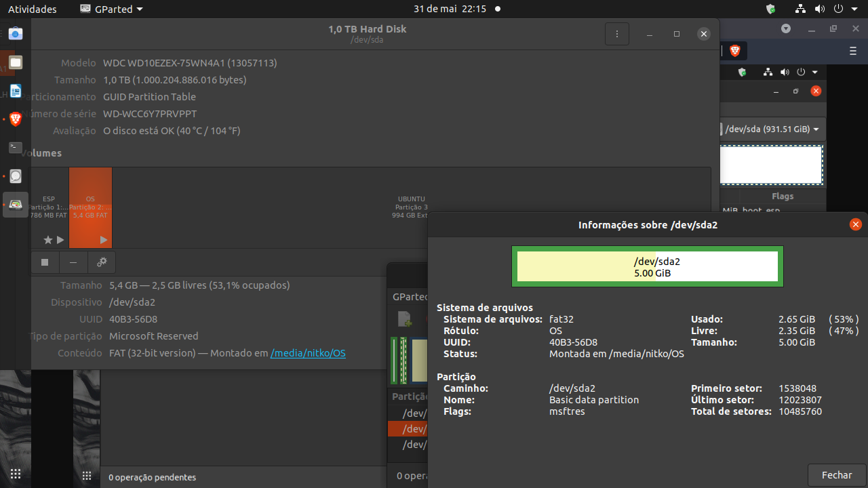
Task: Click '0 operação pendentes' status bar text
Action: [x=152, y=477]
